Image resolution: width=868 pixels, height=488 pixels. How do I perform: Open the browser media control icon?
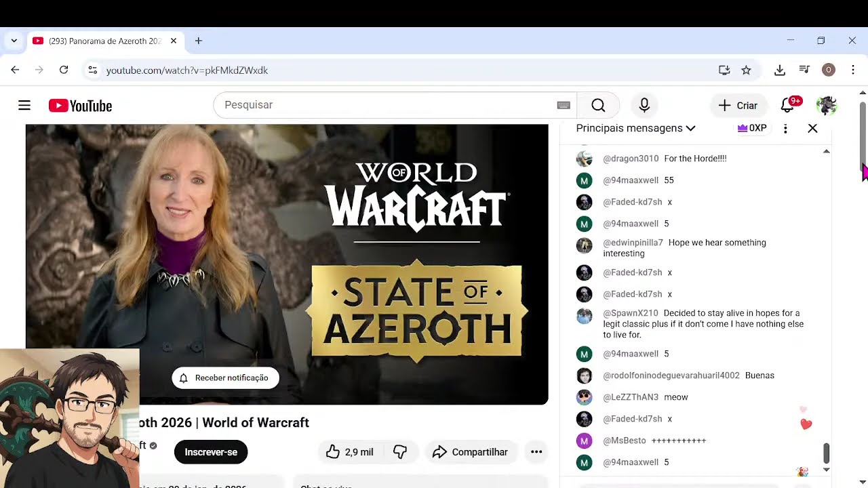pyautogui.click(x=804, y=70)
